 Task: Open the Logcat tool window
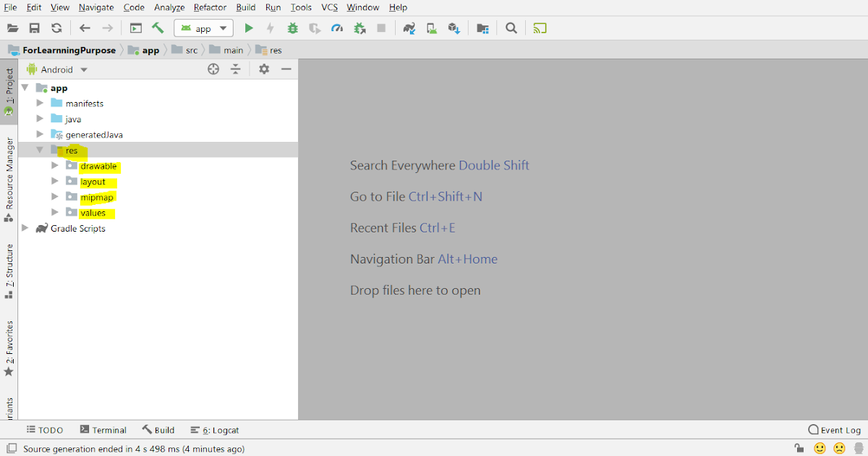214,429
